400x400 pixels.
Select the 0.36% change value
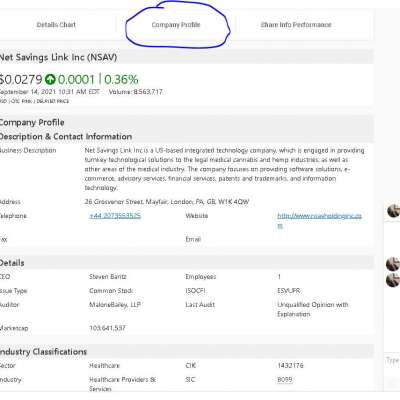(121, 79)
